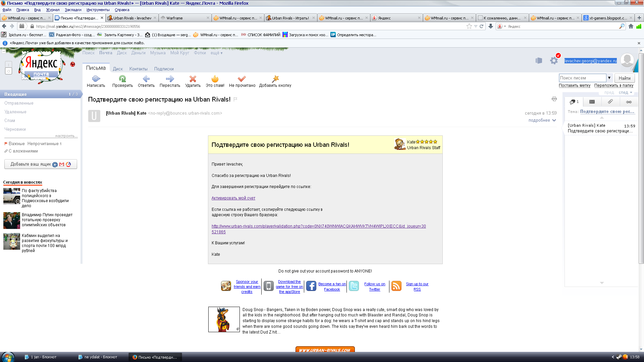Click the user avatar picture
644x362 pixels.
(627, 60)
